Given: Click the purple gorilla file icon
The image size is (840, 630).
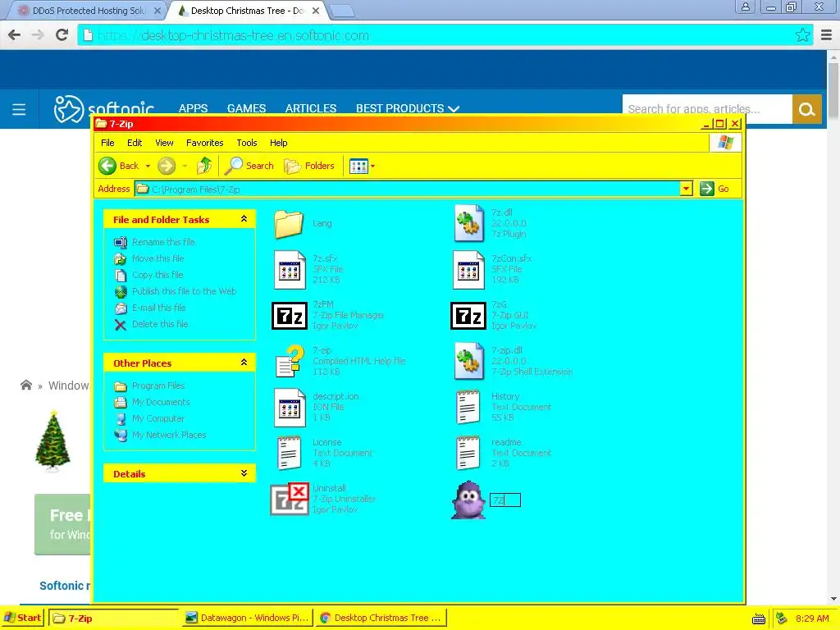Looking at the screenshot, I should (468, 500).
